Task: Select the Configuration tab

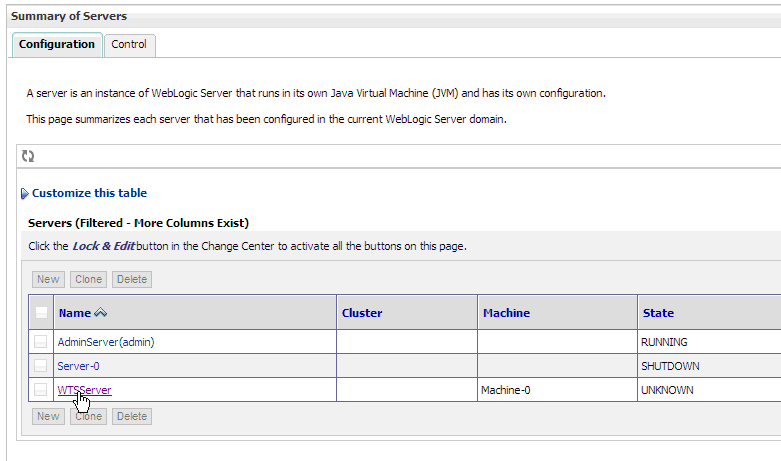Action: point(57,45)
